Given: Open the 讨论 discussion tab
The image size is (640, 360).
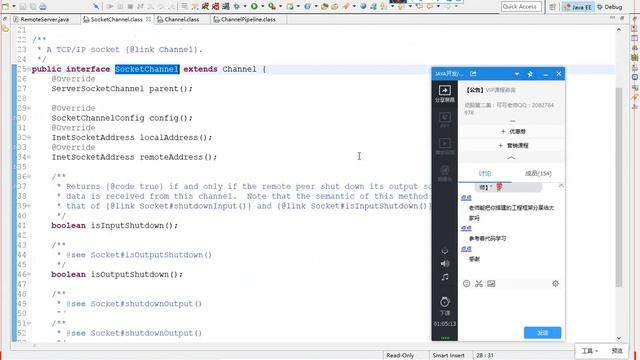Looking at the screenshot, I should [484, 173].
